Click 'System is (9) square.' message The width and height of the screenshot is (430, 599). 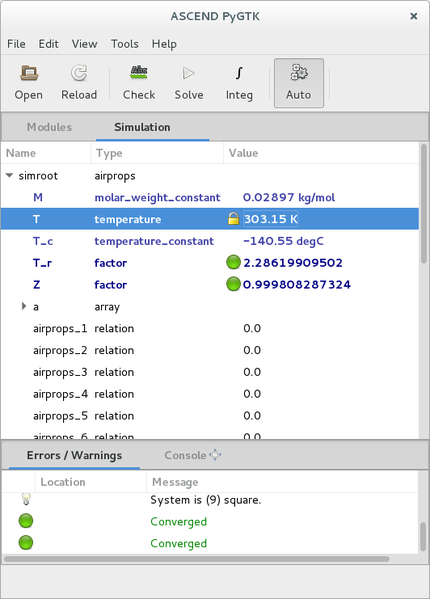point(205,500)
